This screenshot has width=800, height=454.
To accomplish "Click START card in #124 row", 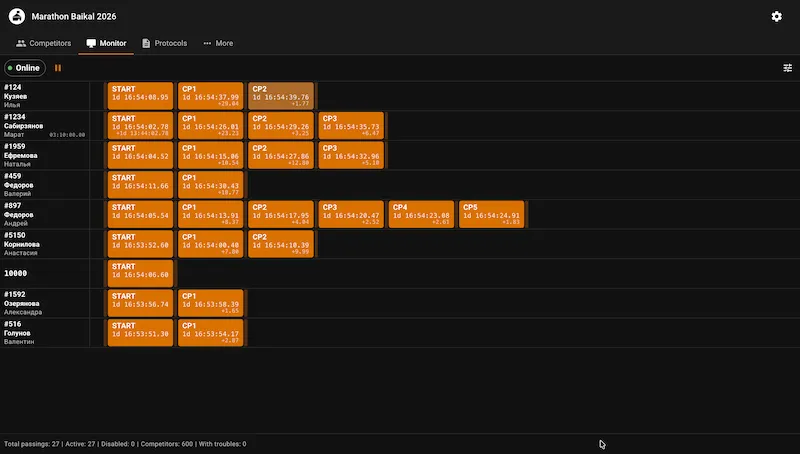I will pyautogui.click(x=140, y=96).
